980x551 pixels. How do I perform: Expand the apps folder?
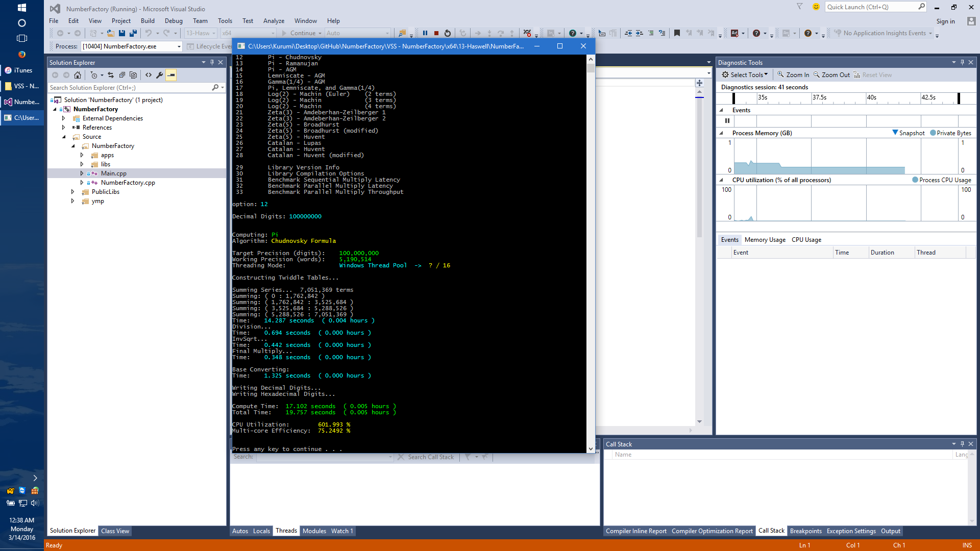point(82,155)
